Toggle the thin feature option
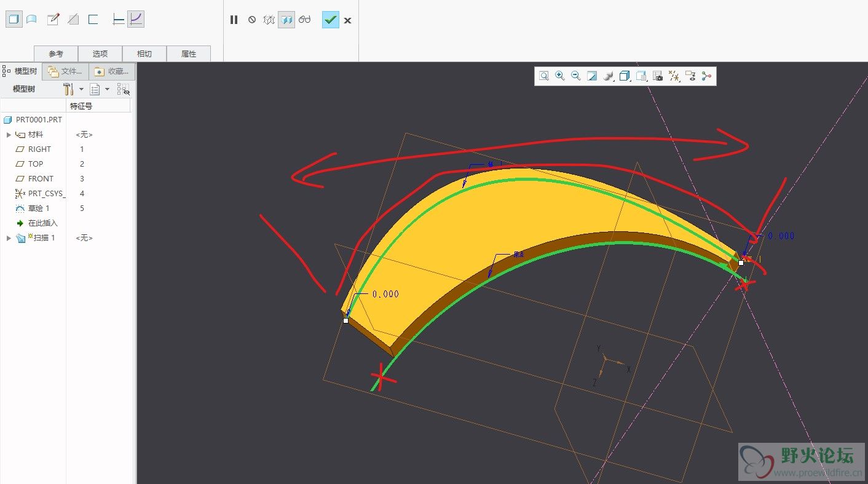Screen dimensions: 868x484 [x=93, y=20]
